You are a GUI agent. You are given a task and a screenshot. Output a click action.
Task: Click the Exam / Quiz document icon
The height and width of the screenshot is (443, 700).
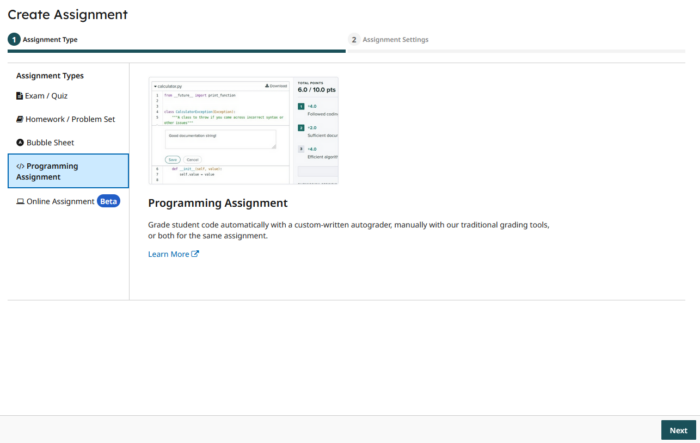tap(20, 96)
